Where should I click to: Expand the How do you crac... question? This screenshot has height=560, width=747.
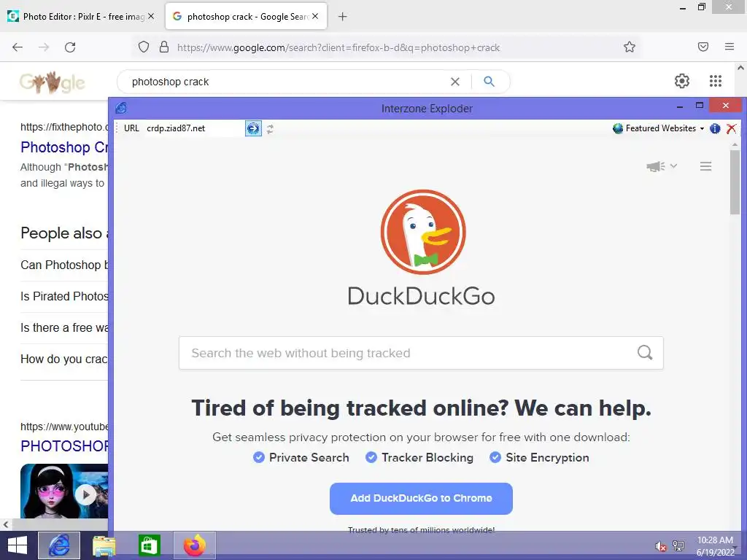tap(64, 359)
